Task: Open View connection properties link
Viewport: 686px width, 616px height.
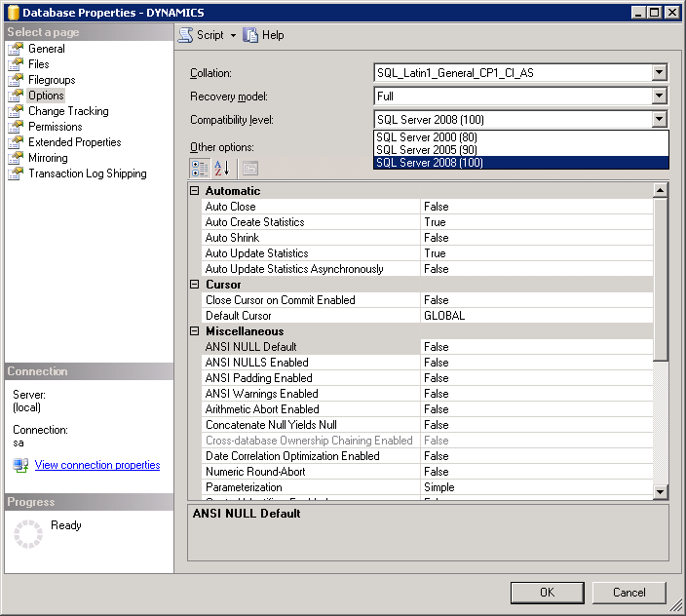Action: pyautogui.click(x=97, y=465)
